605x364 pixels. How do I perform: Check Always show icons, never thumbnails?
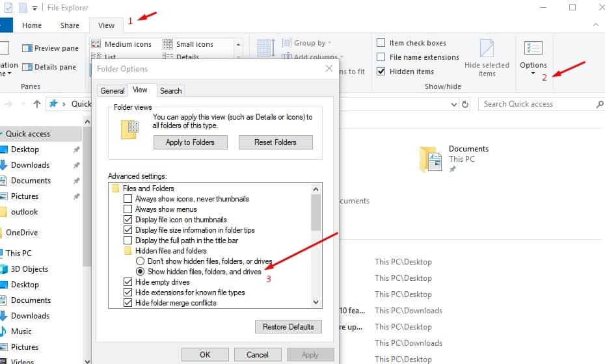(128, 199)
